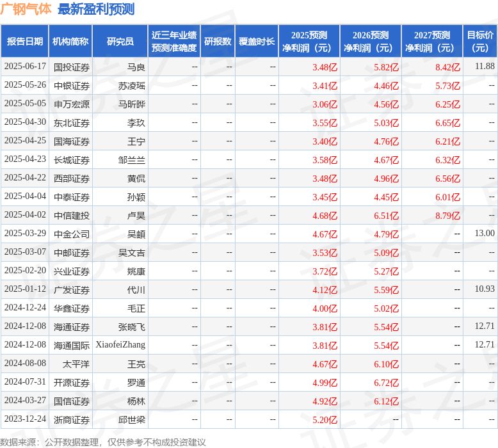Select the analyst cell XiaofeiZhang
Image resolution: width=498 pixels, height=448 pixels.
point(120,345)
